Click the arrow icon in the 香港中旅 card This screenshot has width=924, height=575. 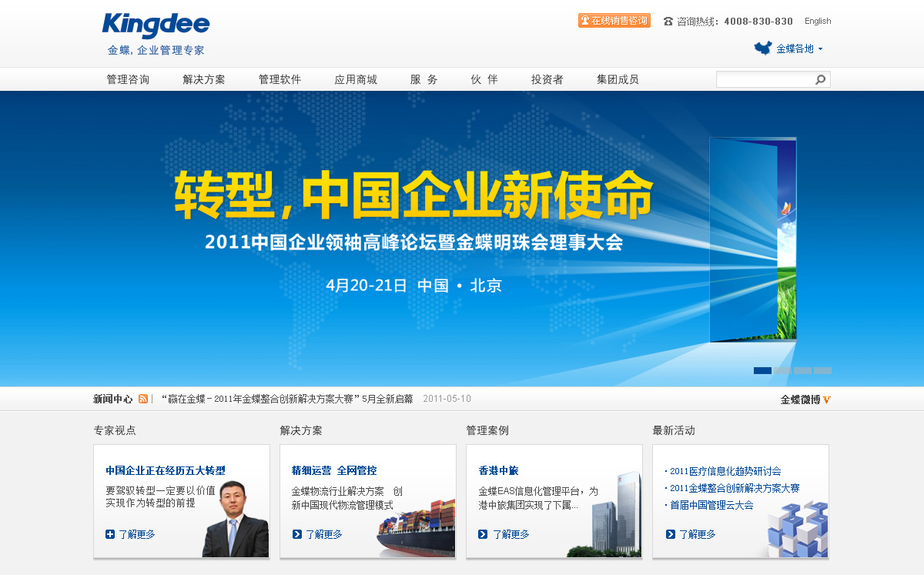click(483, 534)
